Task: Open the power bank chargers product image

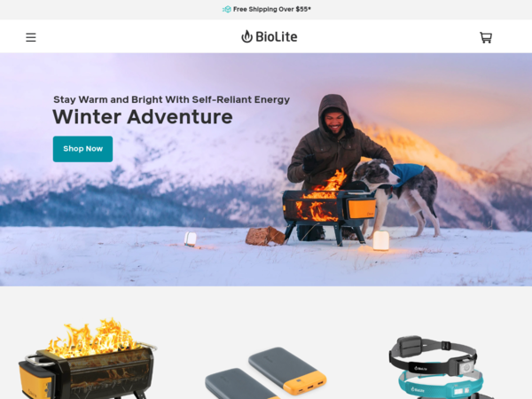Action: click(266, 372)
